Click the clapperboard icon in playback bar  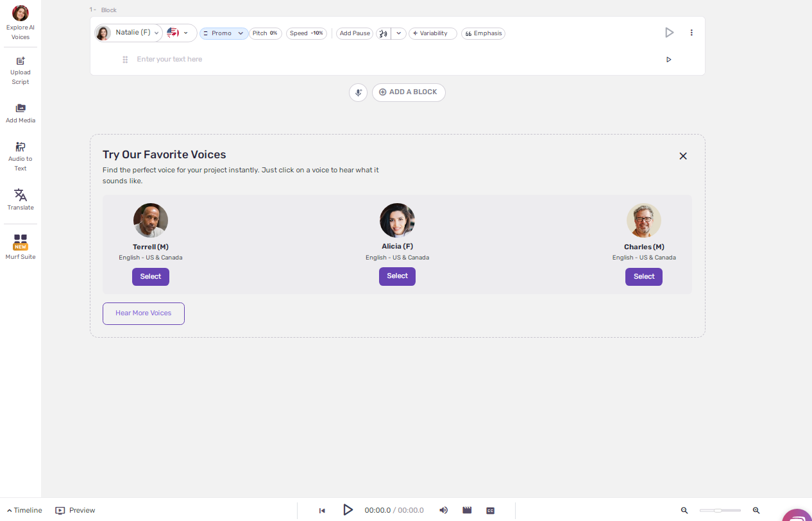467,510
